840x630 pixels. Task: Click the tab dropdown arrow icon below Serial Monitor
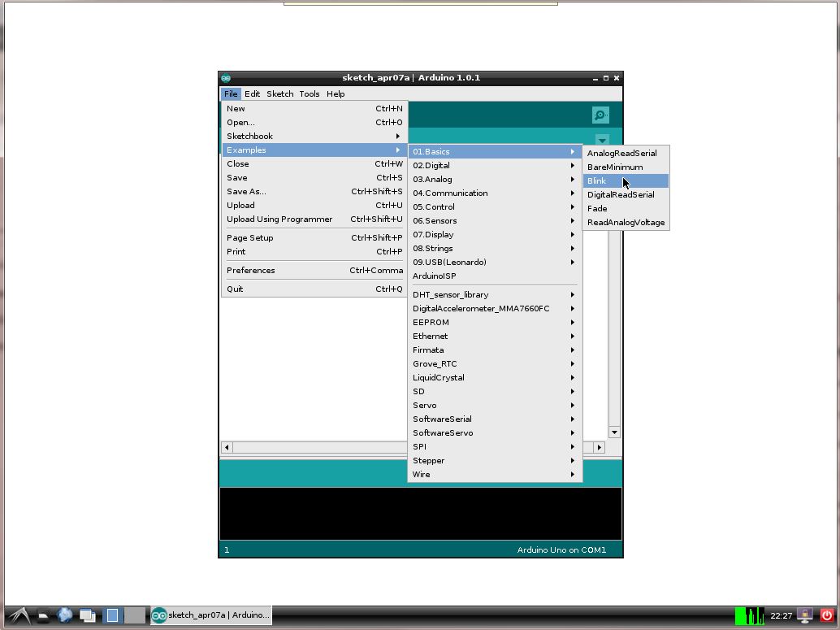click(x=602, y=140)
